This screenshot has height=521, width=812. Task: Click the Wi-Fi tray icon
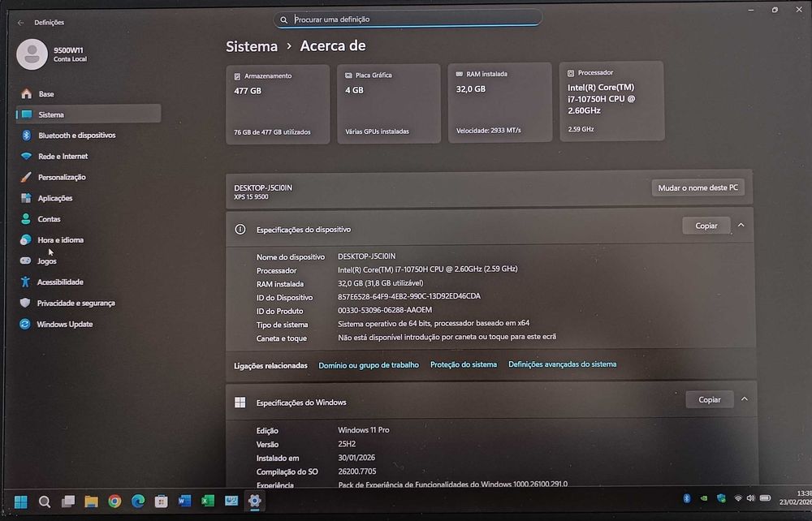tap(738, 498)
